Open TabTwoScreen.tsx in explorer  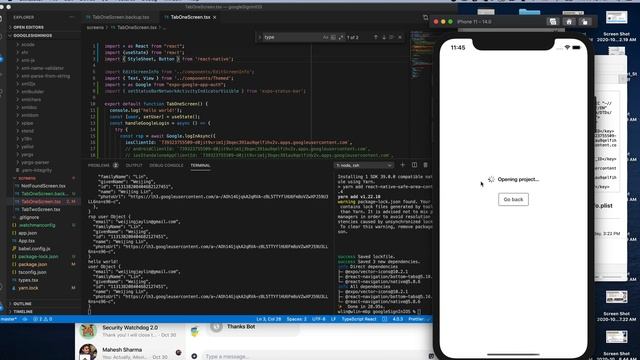[x=40, y=209]
